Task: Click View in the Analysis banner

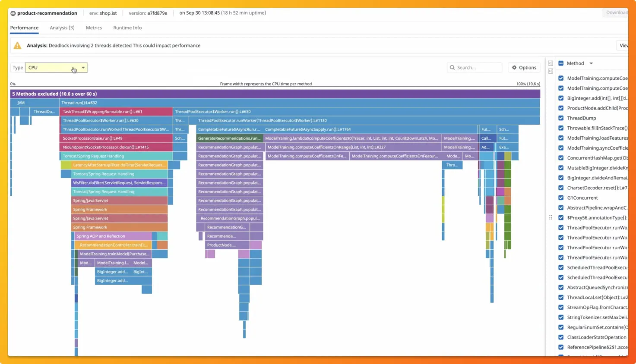Action: [623, 45]
